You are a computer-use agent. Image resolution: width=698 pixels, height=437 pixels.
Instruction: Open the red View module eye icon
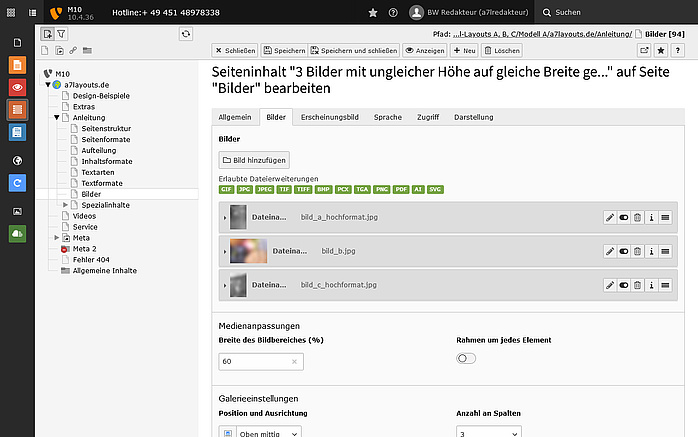[17, 87]
